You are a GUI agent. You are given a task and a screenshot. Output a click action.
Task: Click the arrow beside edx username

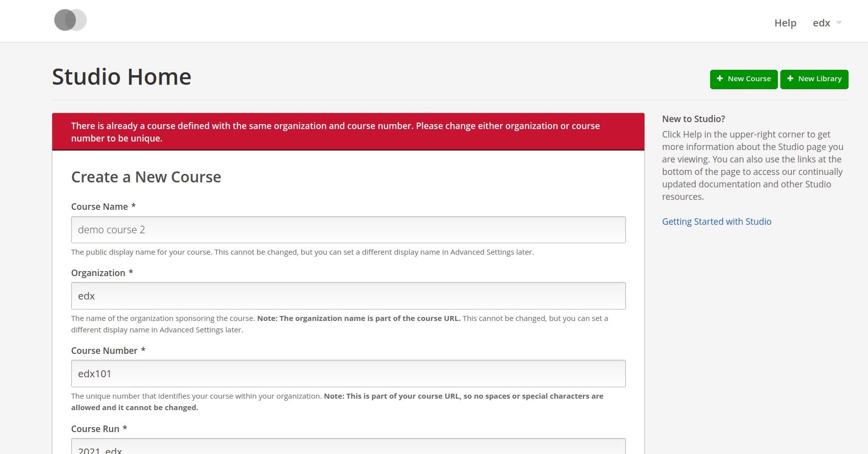[839, 23]
